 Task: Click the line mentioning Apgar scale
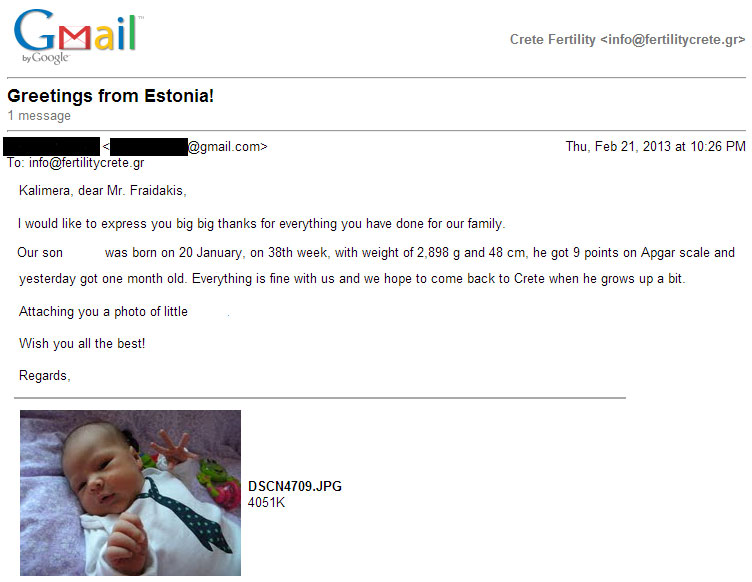coord(376,253)
